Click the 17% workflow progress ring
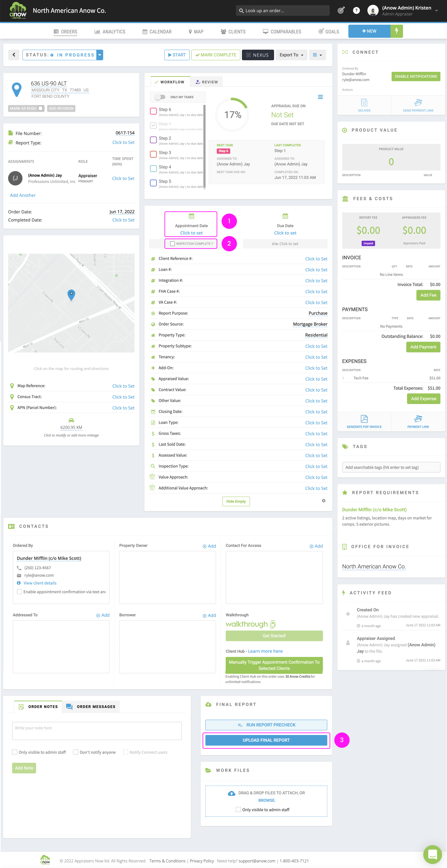The image size is (447, 868). pos(233,115)
